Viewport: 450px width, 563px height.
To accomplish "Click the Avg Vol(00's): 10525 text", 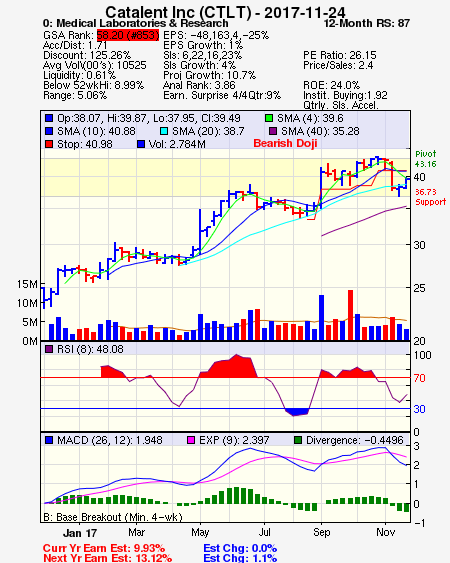I will pos(95,65).
